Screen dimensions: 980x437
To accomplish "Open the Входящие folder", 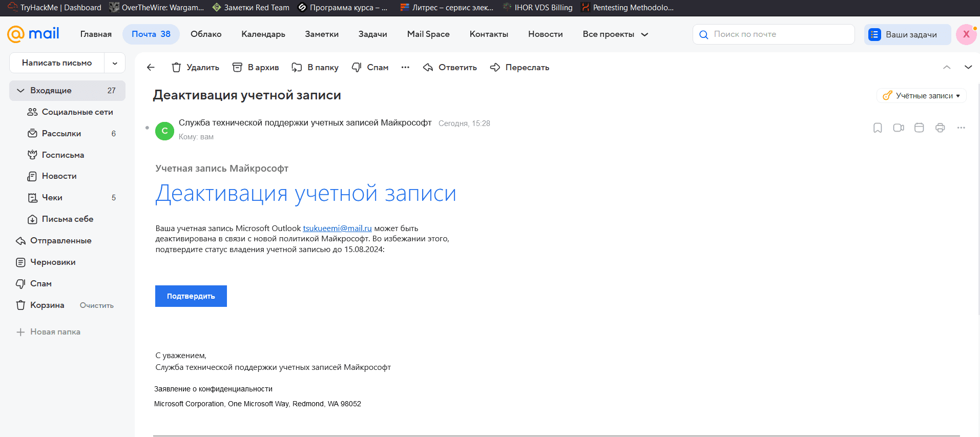I will [67, 91].
